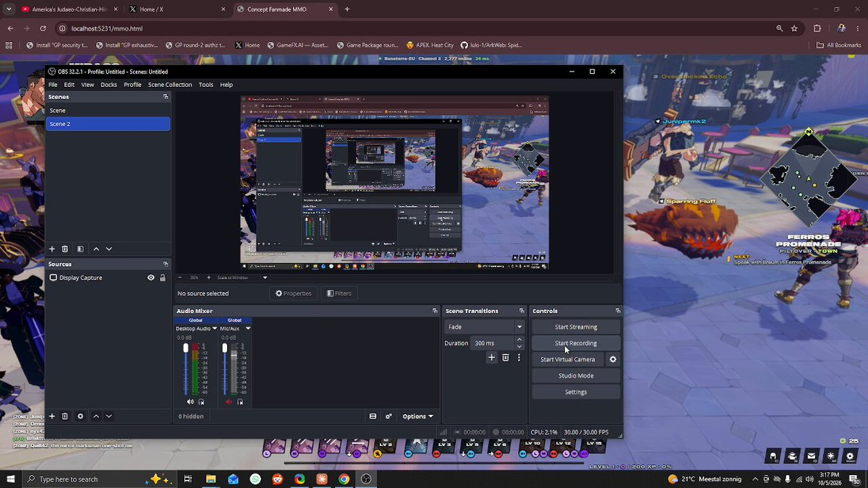
Task: Open the Audio Mixer Options dropdown
Action: pos(418,416)
